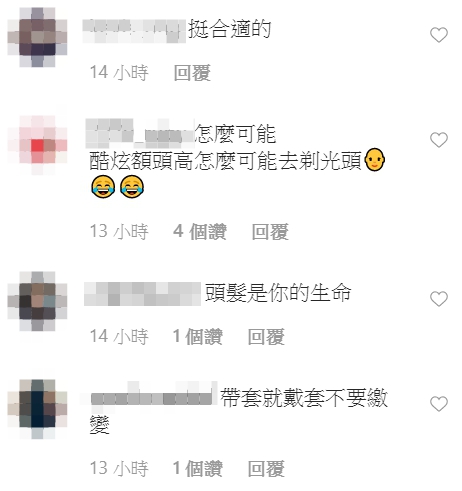Like the comment 頭髮是你的生命
462x491 pixels.
tap(439, 299)
